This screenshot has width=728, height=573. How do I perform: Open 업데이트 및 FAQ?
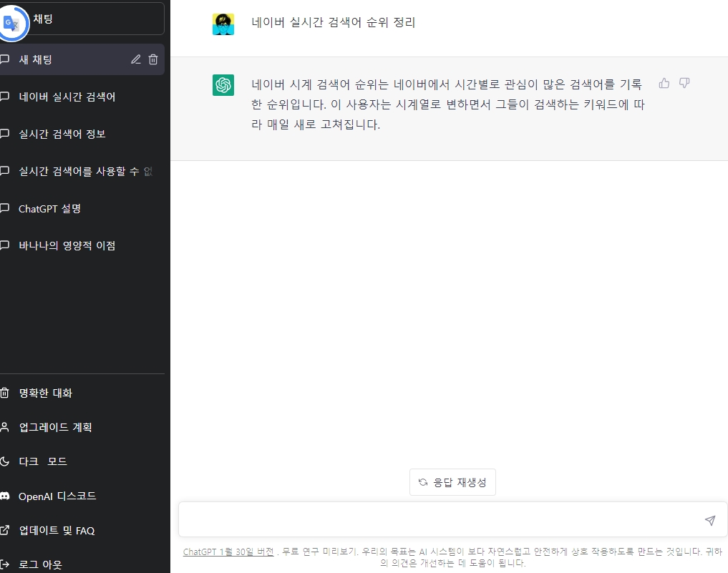[x=82, y=530]
